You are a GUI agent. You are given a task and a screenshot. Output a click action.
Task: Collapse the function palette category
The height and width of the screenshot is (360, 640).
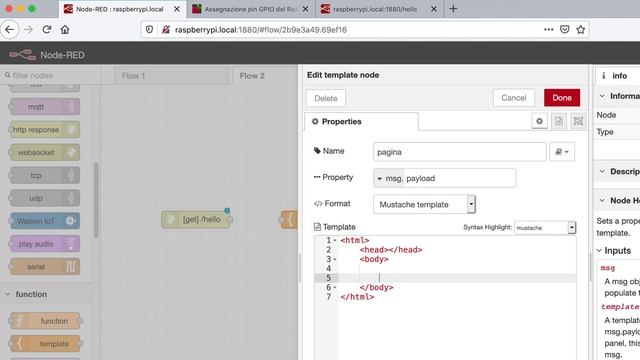pyautogui.click(x=8, y=294)
